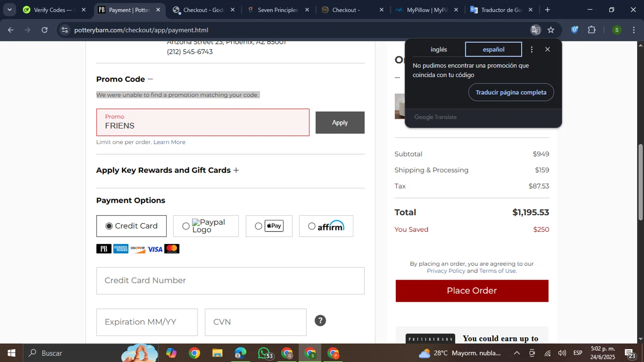
Task: Click the ESP language indicator in taskbar
Action: coord(578,353)
